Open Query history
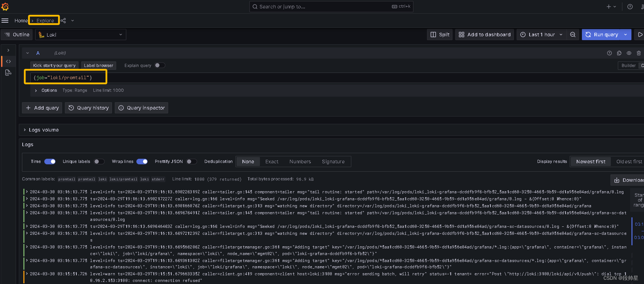Screen dimensions: 644x284 (x=89, y=108)
